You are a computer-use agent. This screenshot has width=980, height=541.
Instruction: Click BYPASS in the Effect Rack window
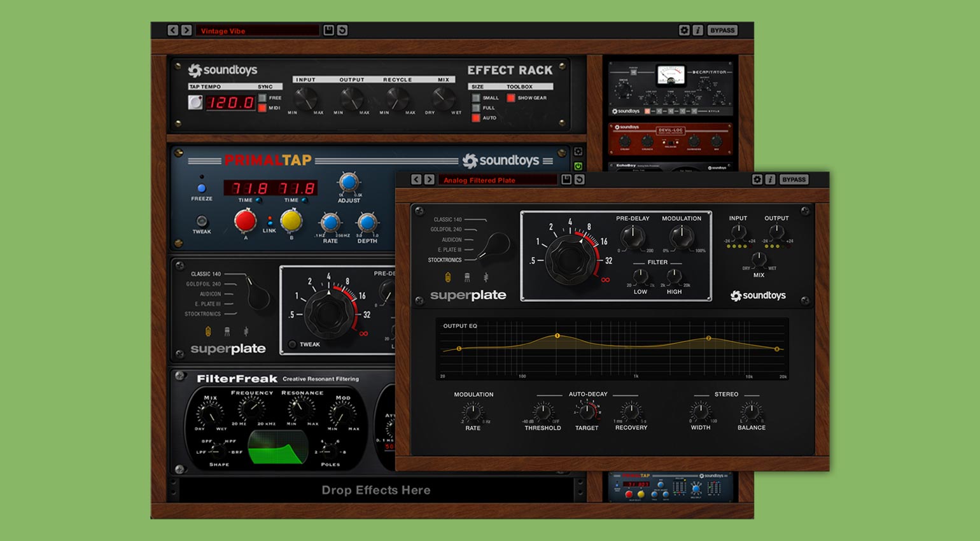[x=722, y=30]
